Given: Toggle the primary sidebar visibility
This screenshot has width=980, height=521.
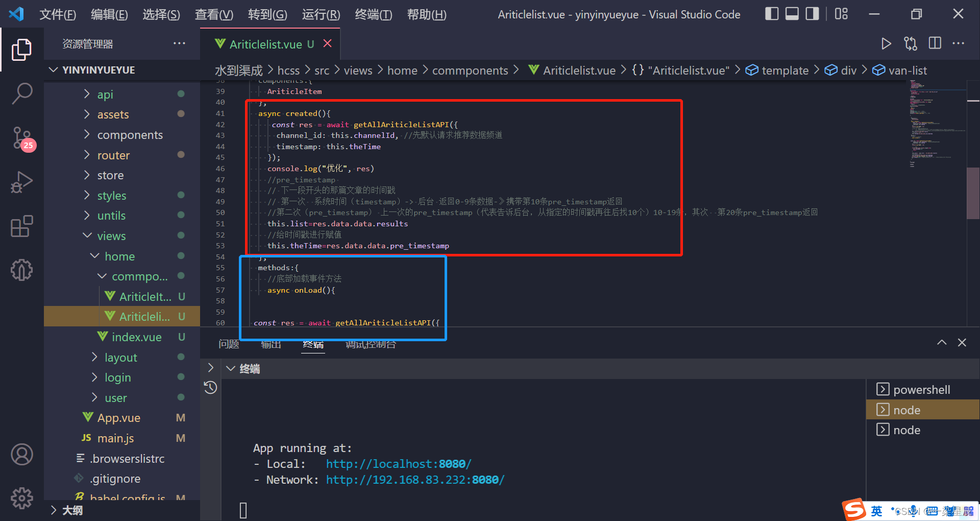Looking at the screenshot, I should (771, 14).
